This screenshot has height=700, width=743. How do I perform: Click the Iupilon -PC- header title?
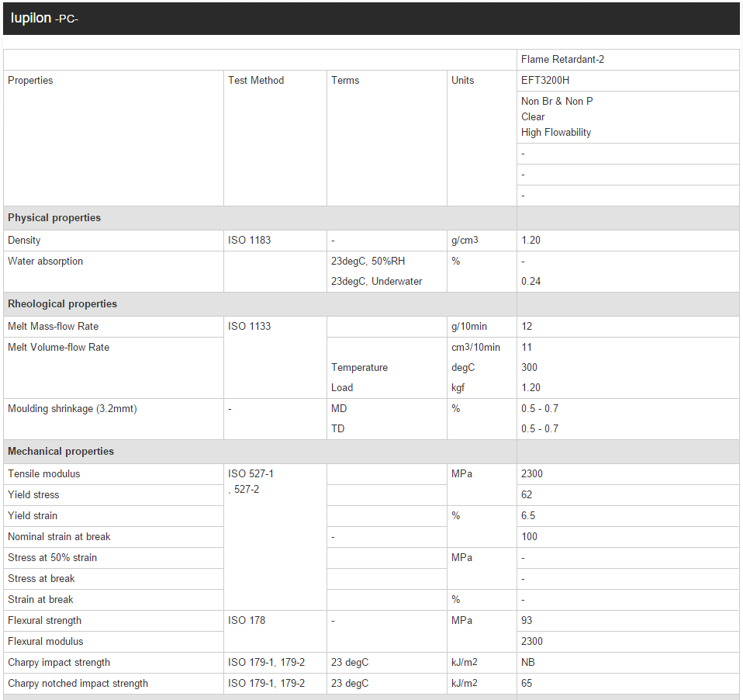(x=44, y=19)
